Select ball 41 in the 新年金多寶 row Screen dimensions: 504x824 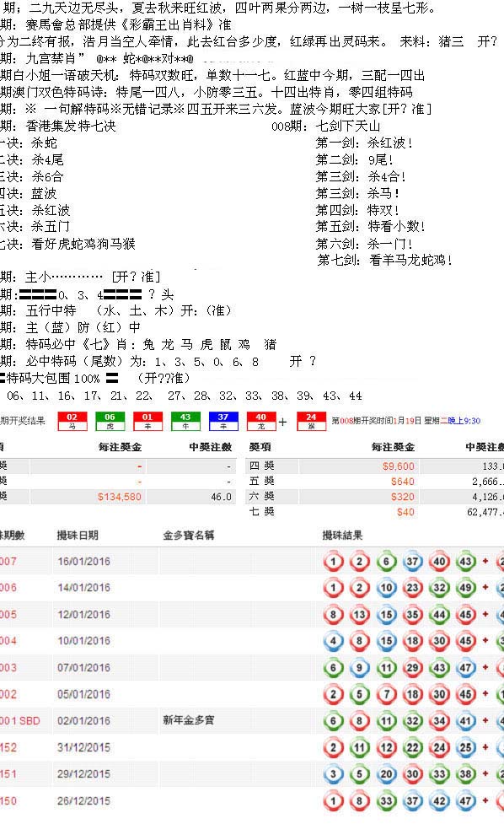tap(466, 721)
